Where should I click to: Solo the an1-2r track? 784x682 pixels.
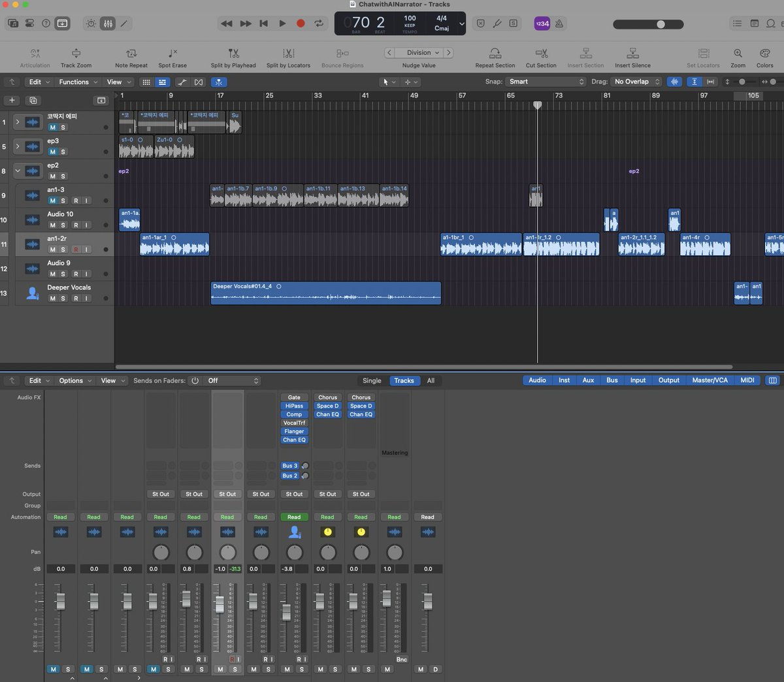[x=63, y=250]
